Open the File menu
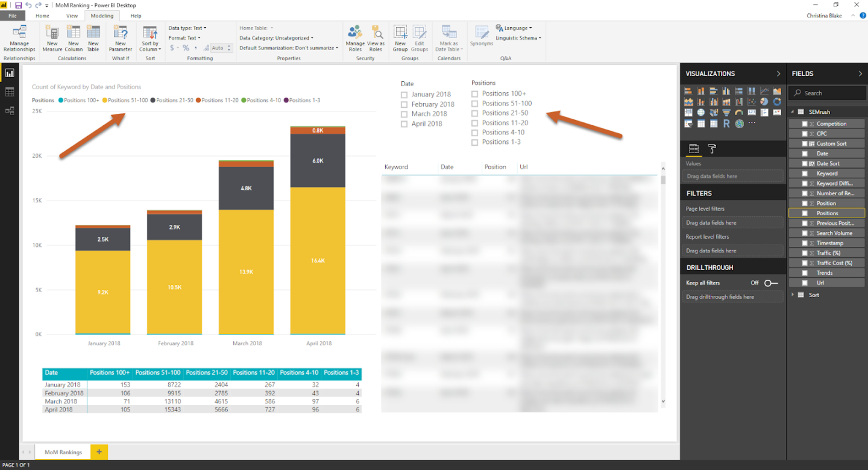This screenshot has height=470, width=868. click(x=13, y=16)
